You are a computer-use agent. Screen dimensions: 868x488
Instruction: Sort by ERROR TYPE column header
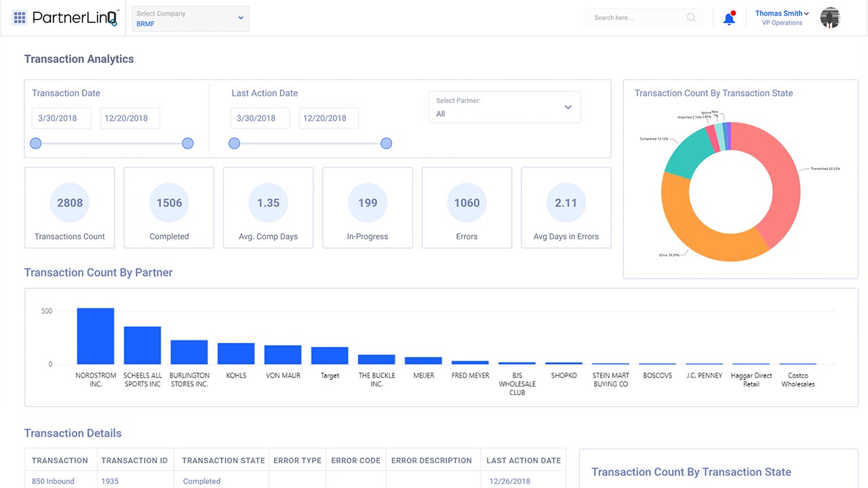point(298,460)
